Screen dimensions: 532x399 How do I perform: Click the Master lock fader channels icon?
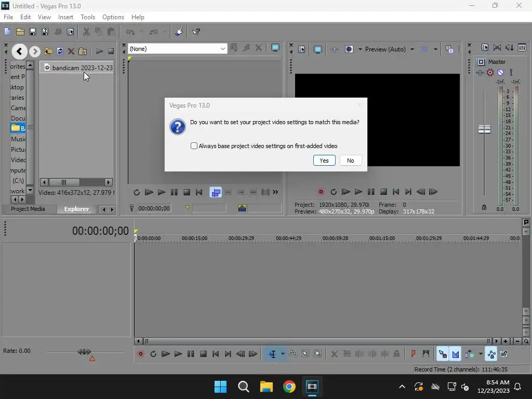[x=484, y=207]
